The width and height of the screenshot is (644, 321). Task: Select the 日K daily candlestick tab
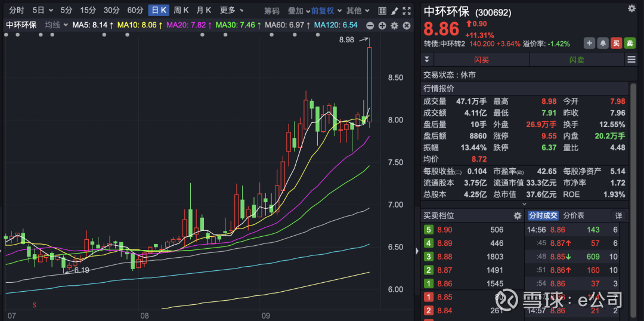point(159,10)
